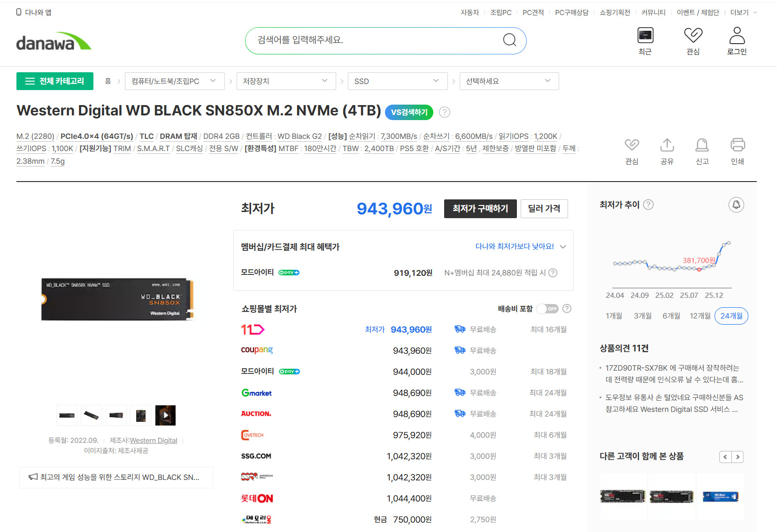Open 전체 카테고리 menu

pyautogui.click(x=55, y=81)
